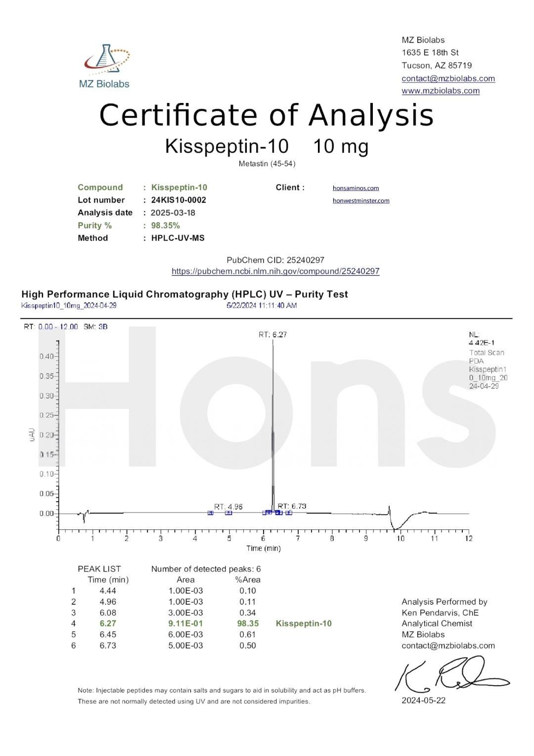The image size is (534, 756).
Task: Click the area value 6.00E-03
Action: coord(185,634)
